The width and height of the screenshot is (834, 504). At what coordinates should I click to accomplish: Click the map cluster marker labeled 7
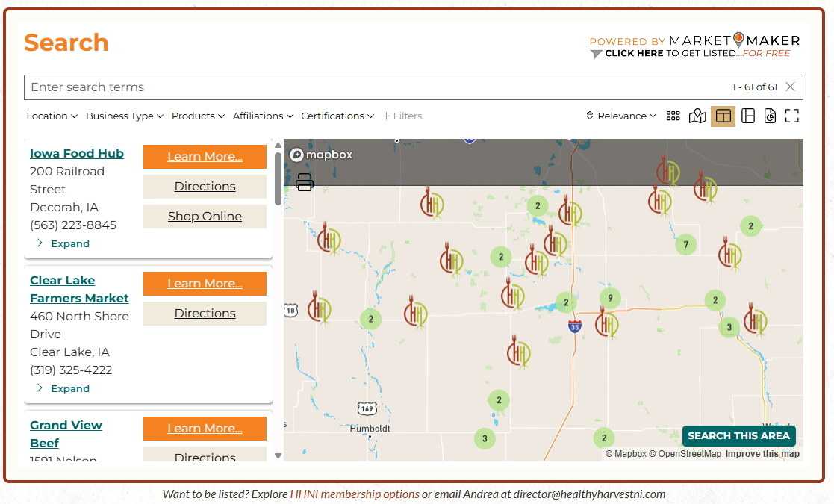(x=685, y=244)
